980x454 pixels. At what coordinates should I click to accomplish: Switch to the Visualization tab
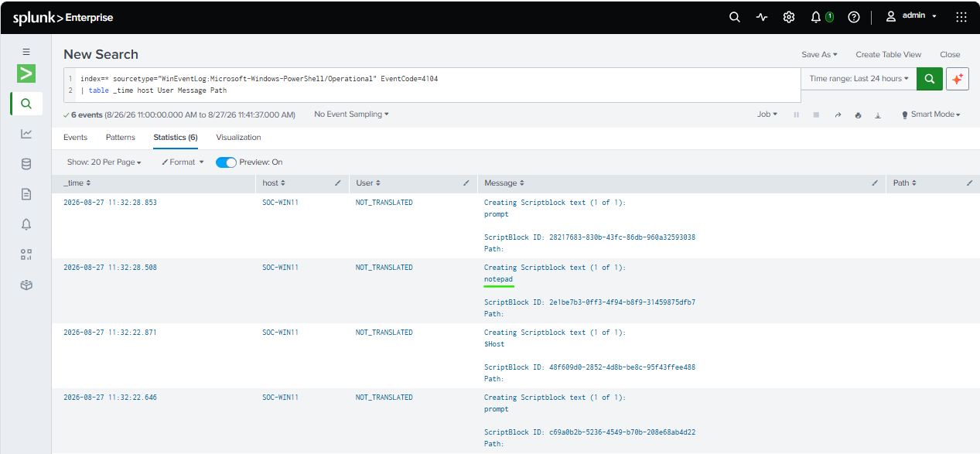pyautogui.click(x=238, y=138)
